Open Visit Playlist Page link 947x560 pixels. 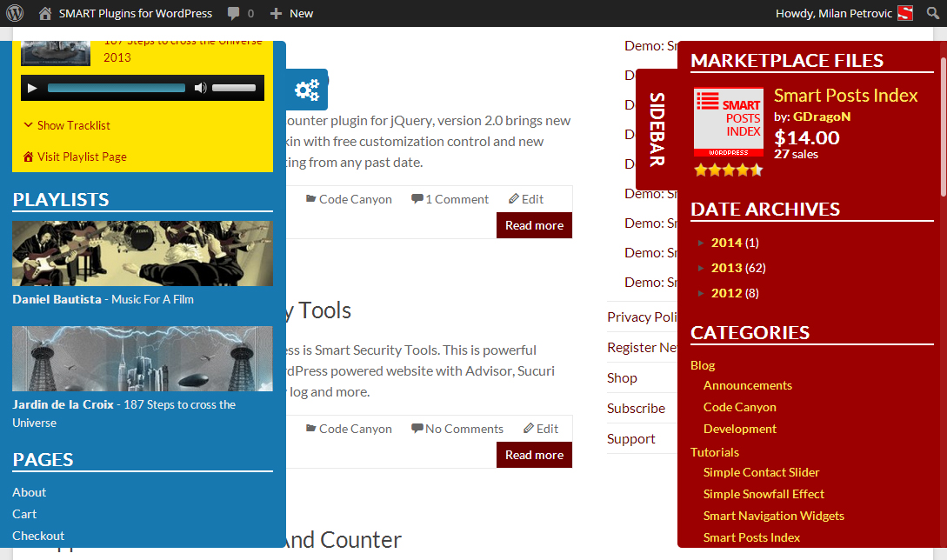pyautogui.click(x=82, y=157)
